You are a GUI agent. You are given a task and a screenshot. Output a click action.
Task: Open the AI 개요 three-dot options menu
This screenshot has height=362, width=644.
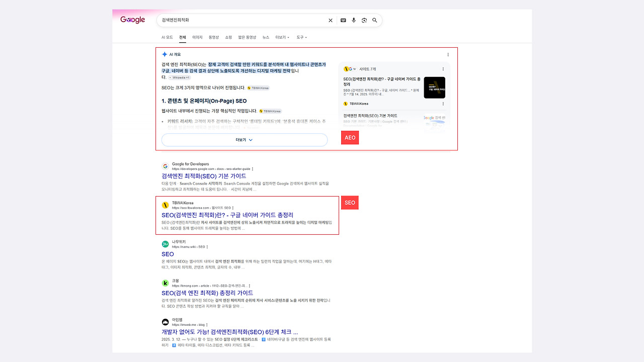click(x=448, y=54)
